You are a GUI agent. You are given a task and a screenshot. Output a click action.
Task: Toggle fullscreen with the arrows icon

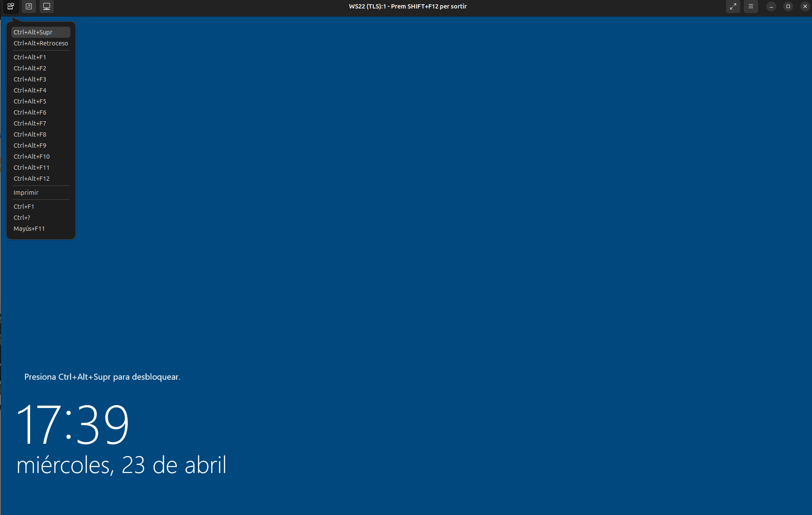click(733, 6)
